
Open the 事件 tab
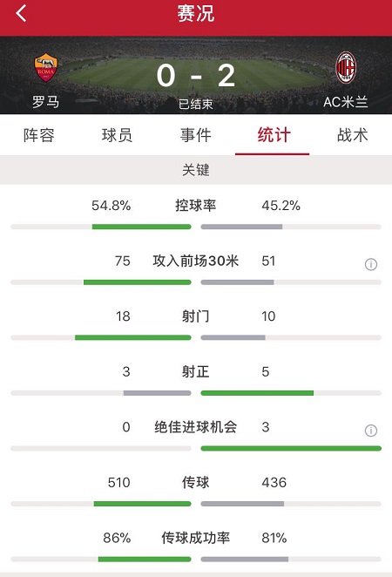(196, 135)
